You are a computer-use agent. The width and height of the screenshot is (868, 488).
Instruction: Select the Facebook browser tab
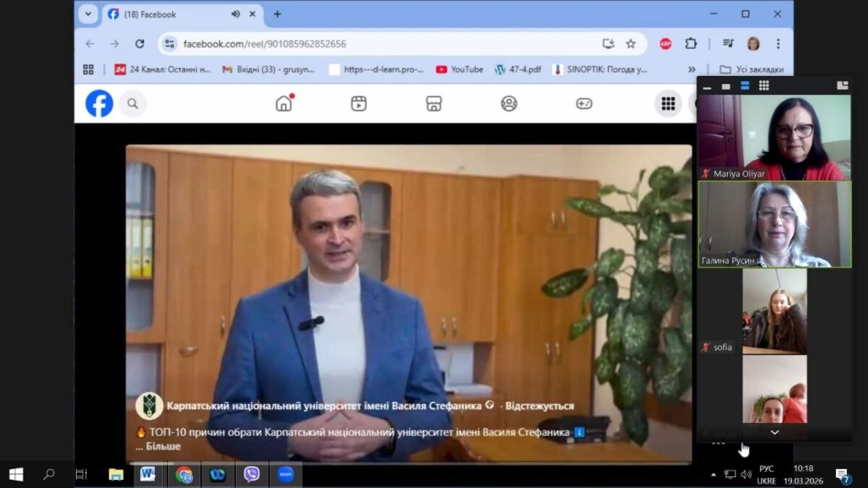(166, 14)
